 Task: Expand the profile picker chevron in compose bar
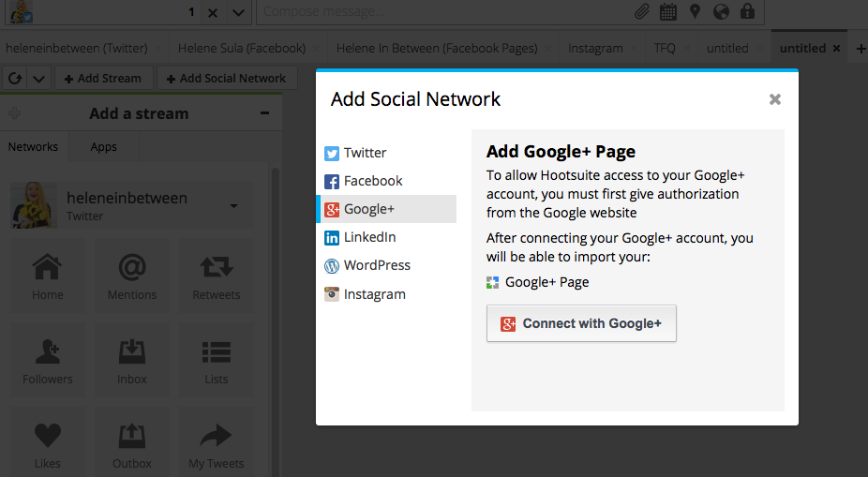click(x=238, y=12)
